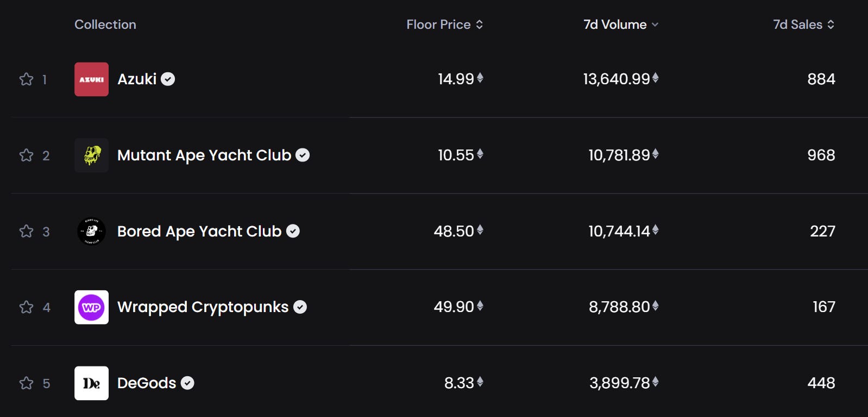Click the Collection column header
The width and height of the screenshot is (868, 417).
click(x=105, y=24)
